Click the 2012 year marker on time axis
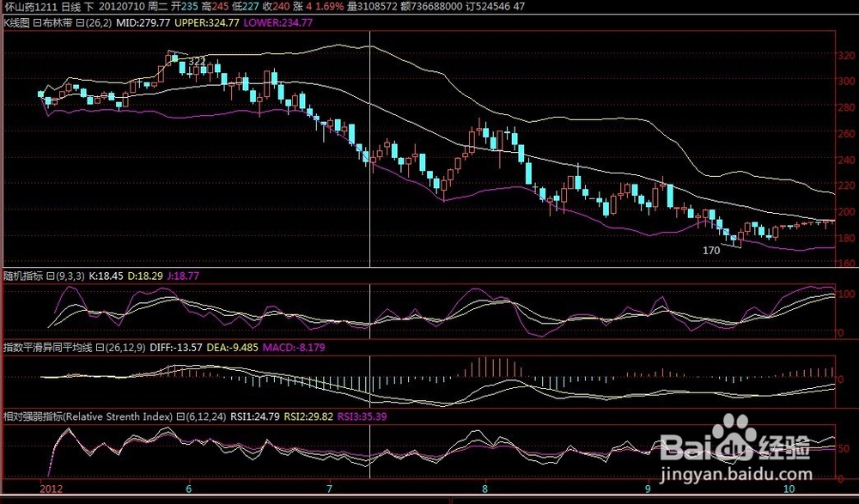859x504 pixels. coord(51,489)
